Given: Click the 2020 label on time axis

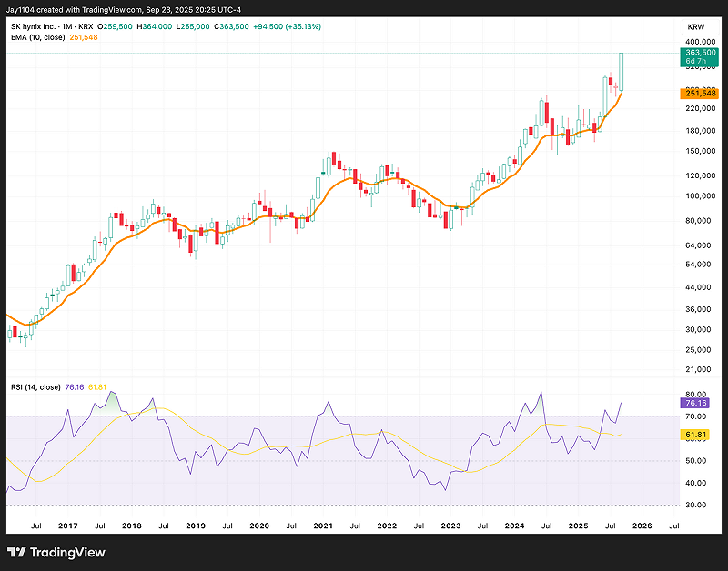Looking at the screenshot, I should (x=259, y=526).
